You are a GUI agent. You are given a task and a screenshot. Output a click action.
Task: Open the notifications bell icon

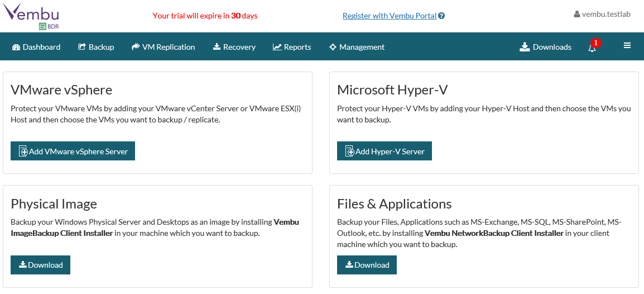[x=592, y=48]
